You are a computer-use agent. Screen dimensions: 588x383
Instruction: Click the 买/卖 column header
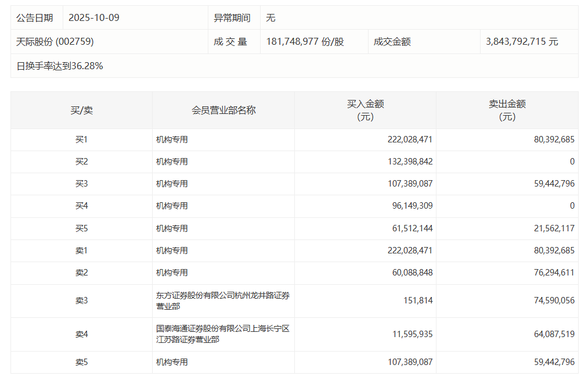(81, 110)
